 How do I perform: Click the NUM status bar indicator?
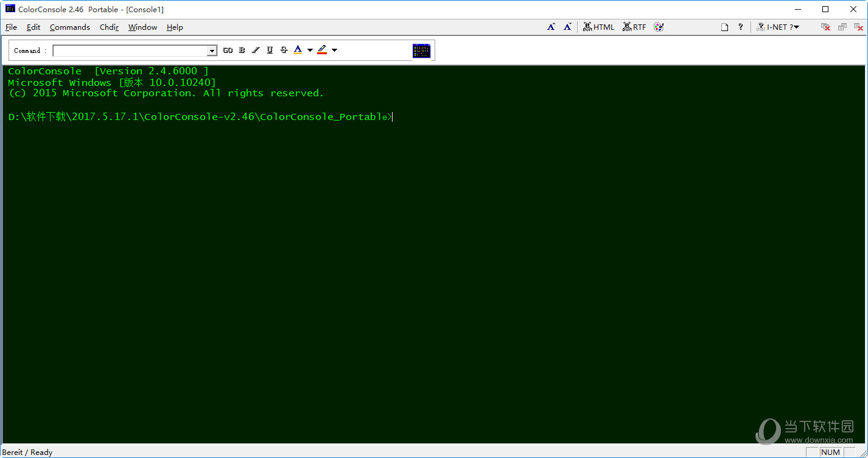[830, 452]
